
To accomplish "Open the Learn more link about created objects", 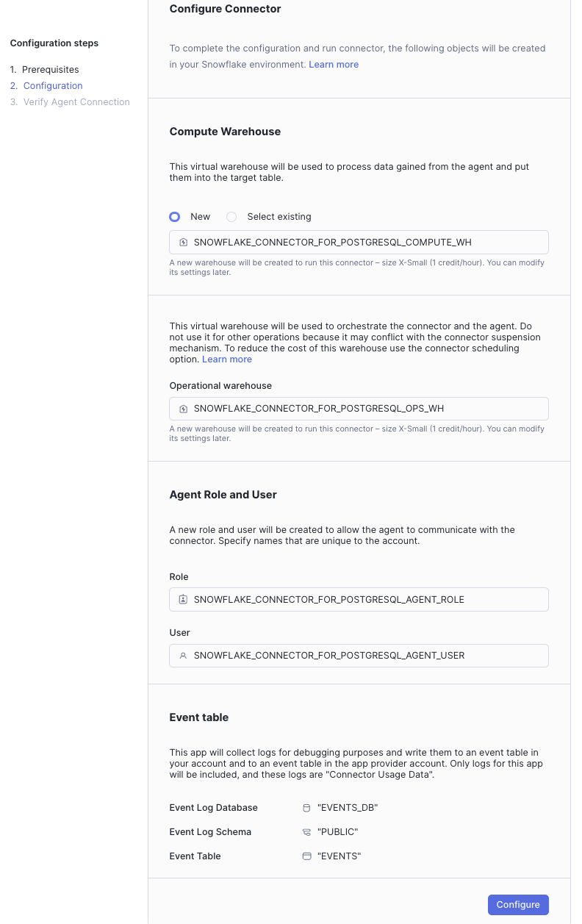I will pyautogui.click(x=334, y=64).
